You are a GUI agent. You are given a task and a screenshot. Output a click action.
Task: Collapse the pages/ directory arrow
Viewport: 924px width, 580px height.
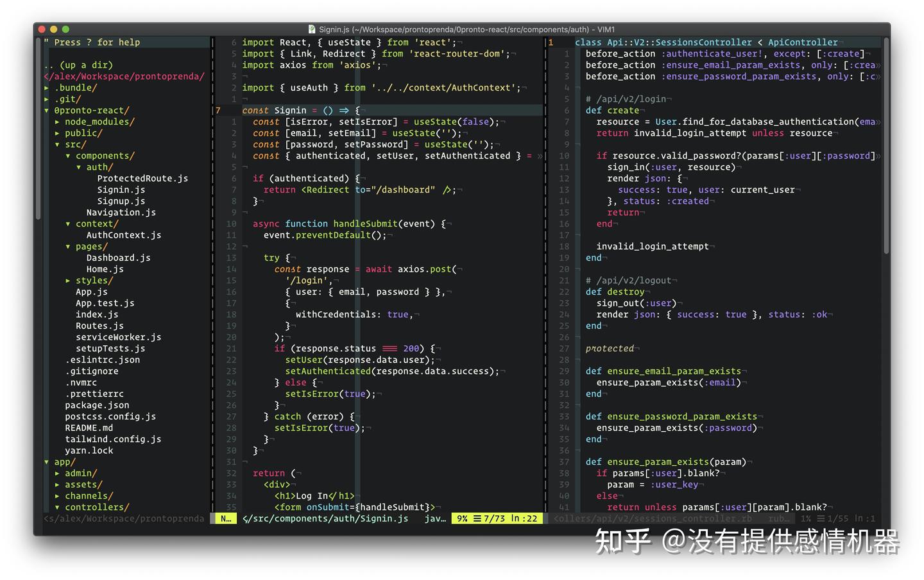pyautogui.click(x=68, y=246)
